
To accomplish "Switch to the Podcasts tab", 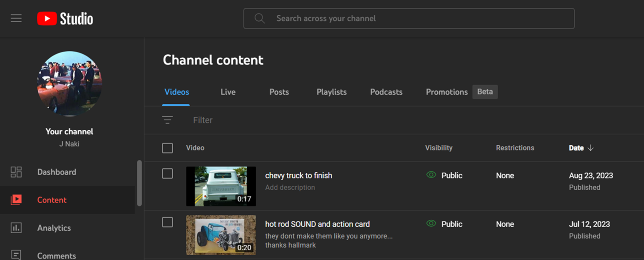I will 386,92.
